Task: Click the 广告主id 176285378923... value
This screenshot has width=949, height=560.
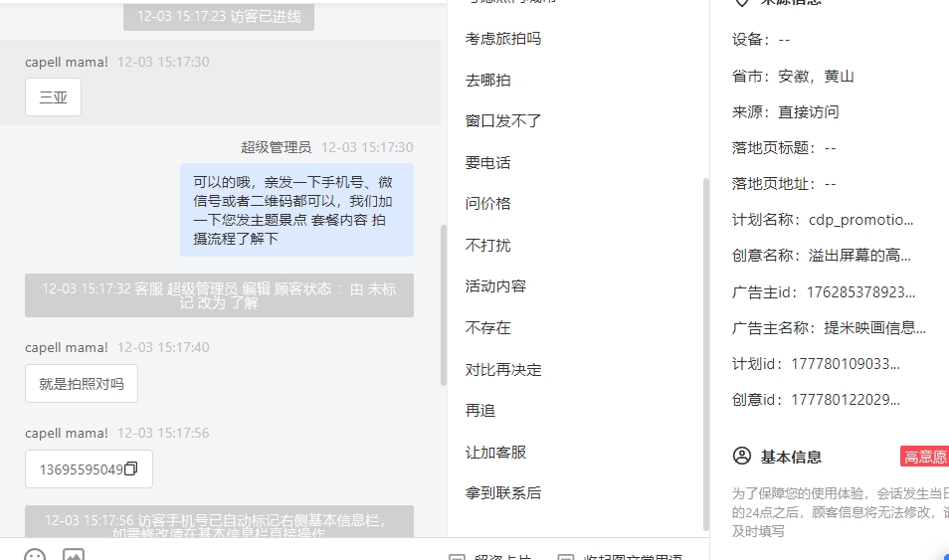Action: tap(860, 292)
